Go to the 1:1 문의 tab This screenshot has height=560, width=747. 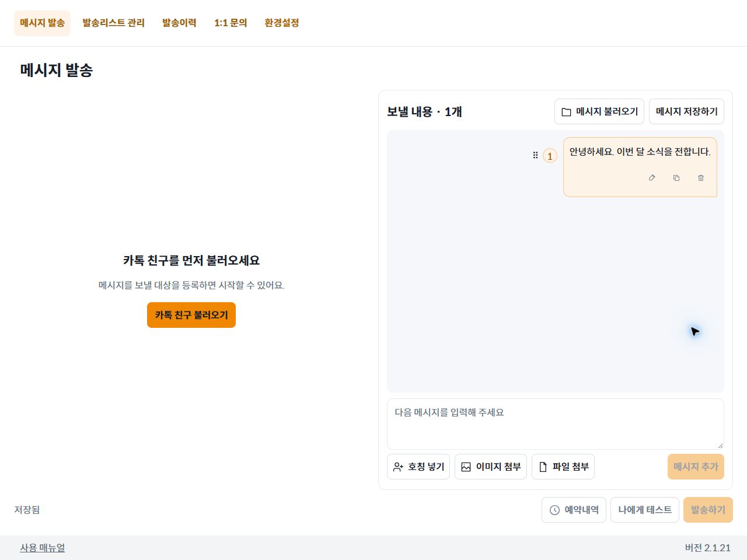pyautogui.click(x=231, y=23)
